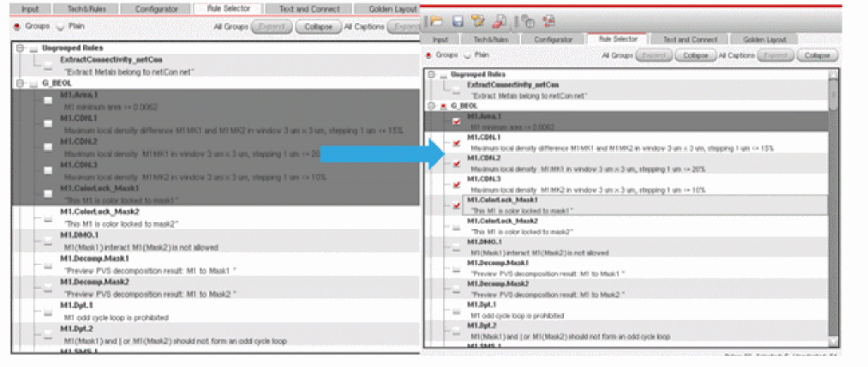The image size is (868, 367).
Task: Click the third toolbar icon after save
Action: [476, 20]
